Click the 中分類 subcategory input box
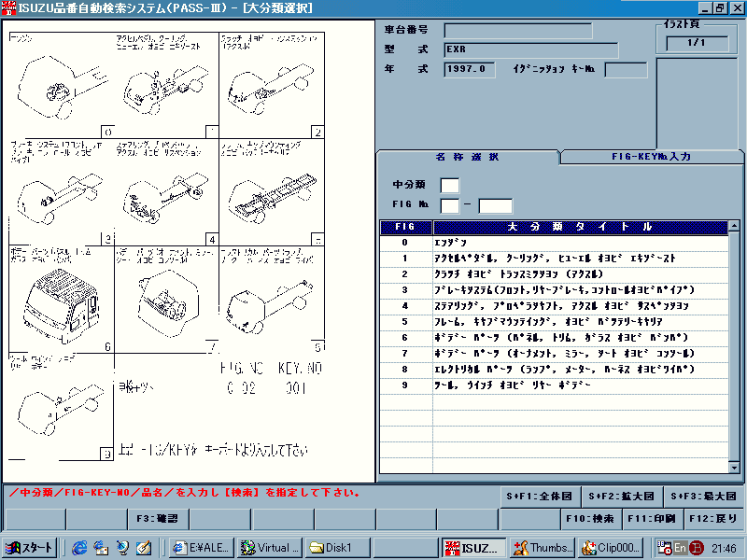Image resolution: width=747 pixels, height=560 pixels. pos(449,184)
